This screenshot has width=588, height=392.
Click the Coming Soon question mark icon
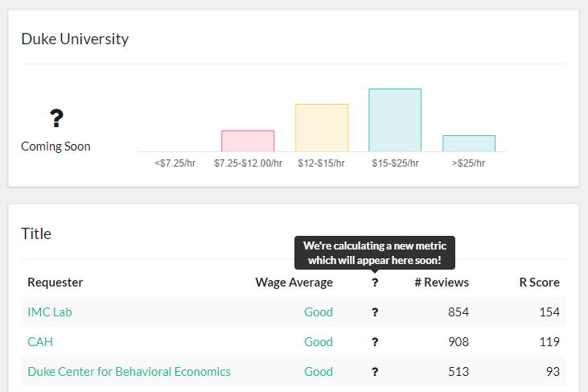pyautogui.click(x=56, y=118)
